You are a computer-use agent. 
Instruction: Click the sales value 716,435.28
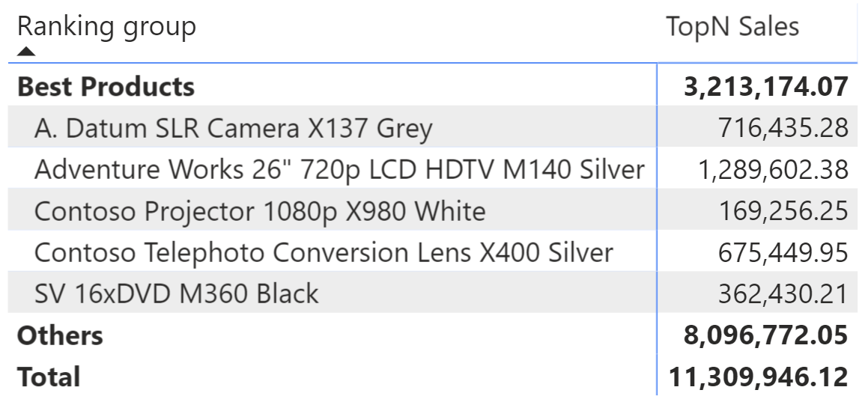pyautogui.click(x=783, y=129)
